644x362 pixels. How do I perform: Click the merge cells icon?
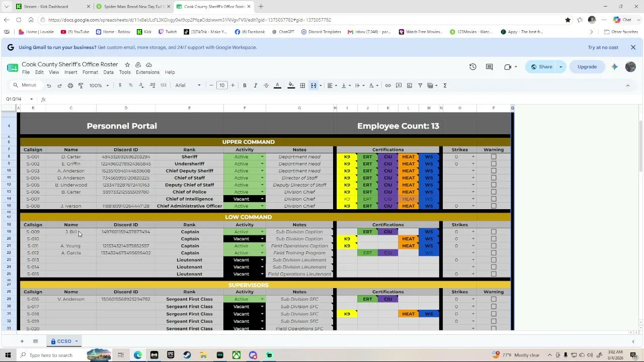[x=313, y=85]
